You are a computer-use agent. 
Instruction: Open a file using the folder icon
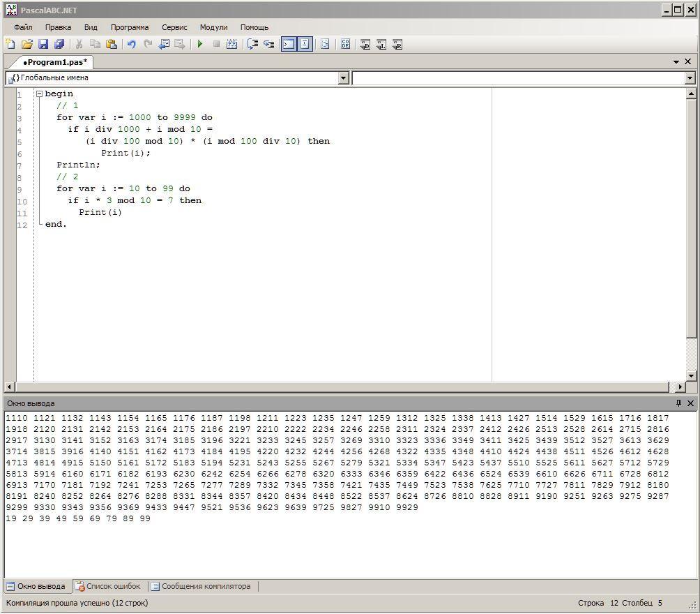[26, 45]
